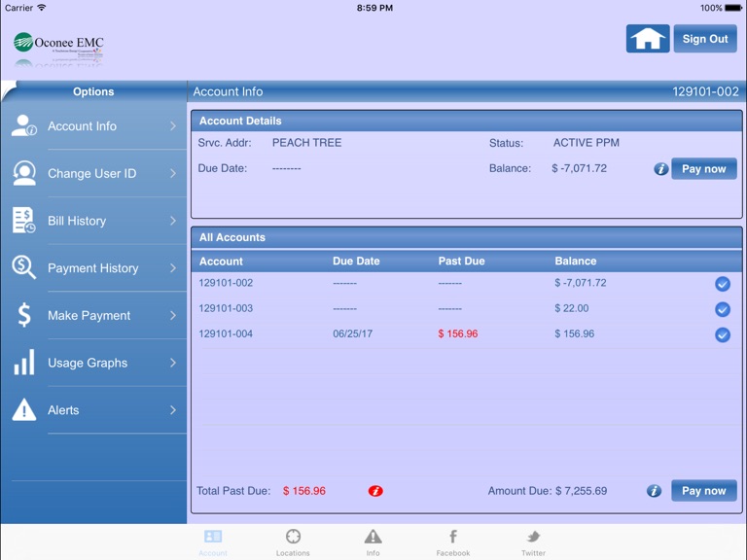Click the Payment History magnifier icon
Viewport: 747px width, 560px height.
[23, 267]
